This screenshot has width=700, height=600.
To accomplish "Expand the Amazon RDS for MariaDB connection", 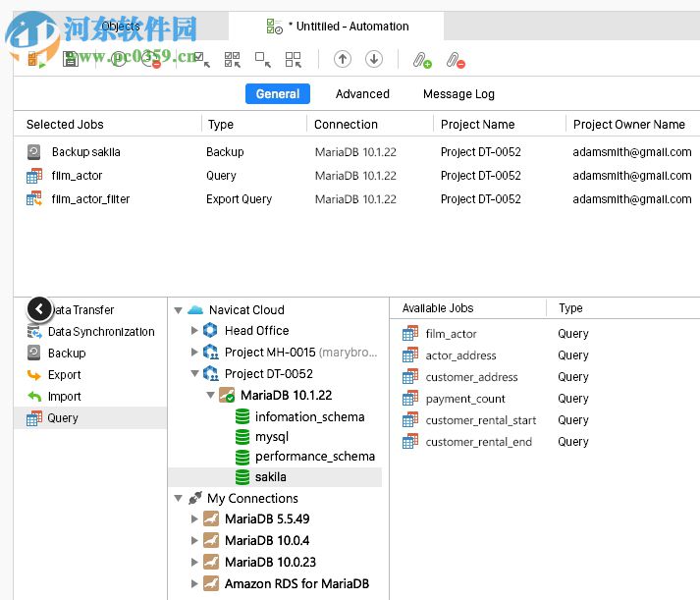I will coord(194,583).
